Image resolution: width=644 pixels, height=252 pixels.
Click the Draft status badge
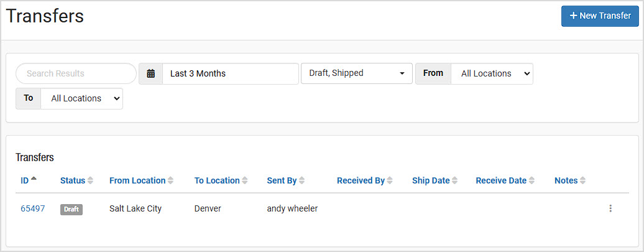pos(71,209)
